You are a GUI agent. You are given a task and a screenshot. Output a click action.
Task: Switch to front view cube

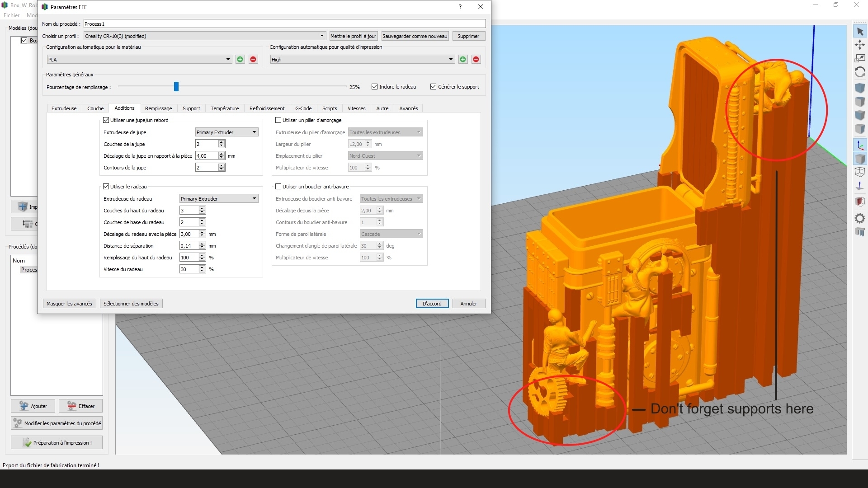[859, 115]
